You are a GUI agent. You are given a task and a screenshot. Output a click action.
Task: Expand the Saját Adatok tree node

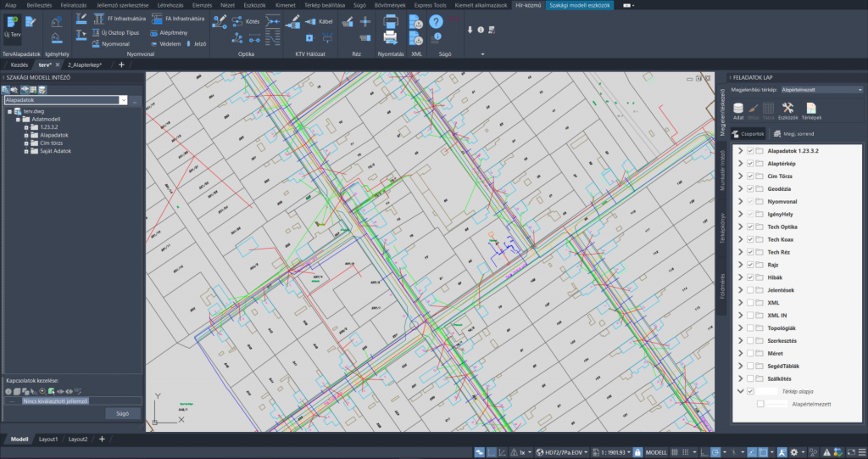coord(26,151)
